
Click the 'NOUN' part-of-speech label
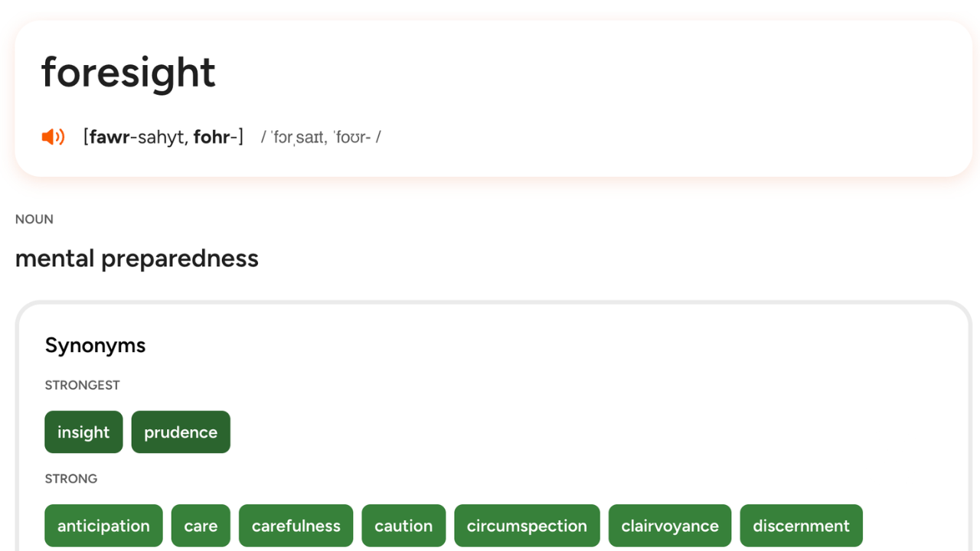(34, 220)
